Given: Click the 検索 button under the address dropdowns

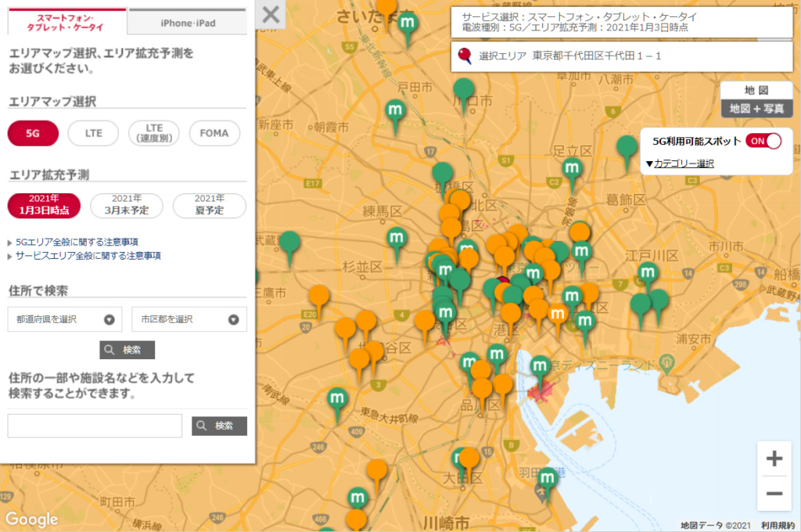Looking at the screenshot, I should click(128, 350).
